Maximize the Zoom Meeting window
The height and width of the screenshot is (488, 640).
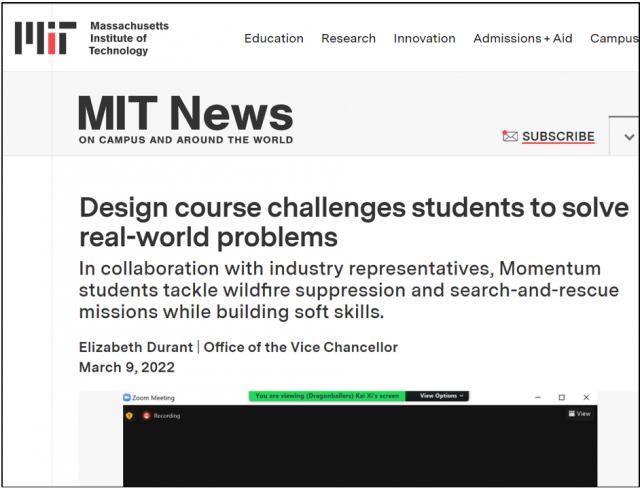561,398
